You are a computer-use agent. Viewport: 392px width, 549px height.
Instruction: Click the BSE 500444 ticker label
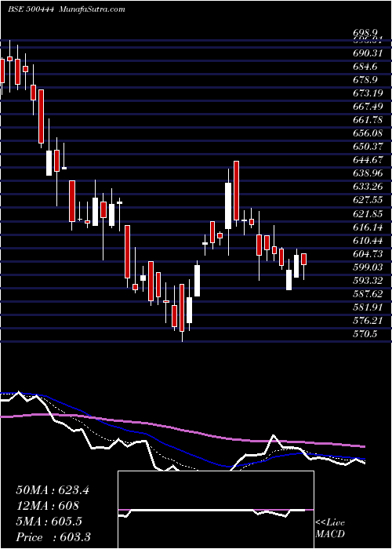tap(31, 9)
